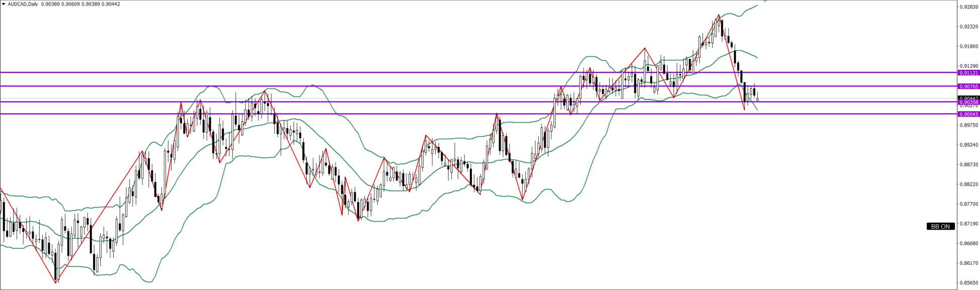This screenshot has width=980, height=290.
Task: Click the lowest red zigzag trough
Action: 56,282
